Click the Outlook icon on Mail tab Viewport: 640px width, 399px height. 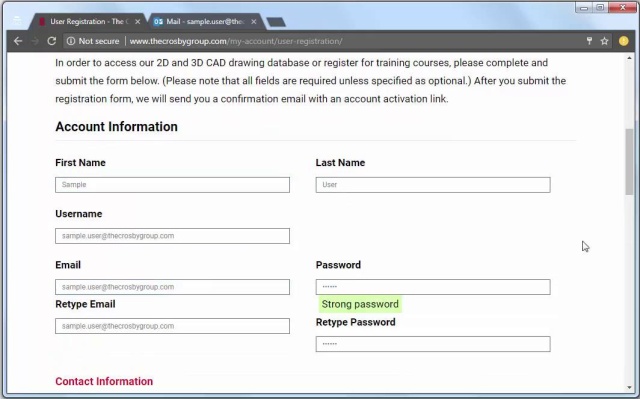(158, 22)
